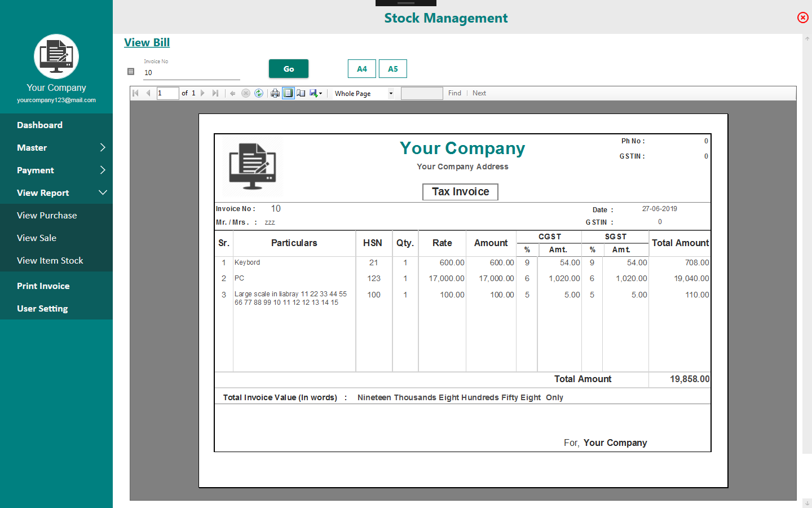The height and width of the screenshot is (508, 812).
Task: Click View Report menu
Action: click(56, 192)
